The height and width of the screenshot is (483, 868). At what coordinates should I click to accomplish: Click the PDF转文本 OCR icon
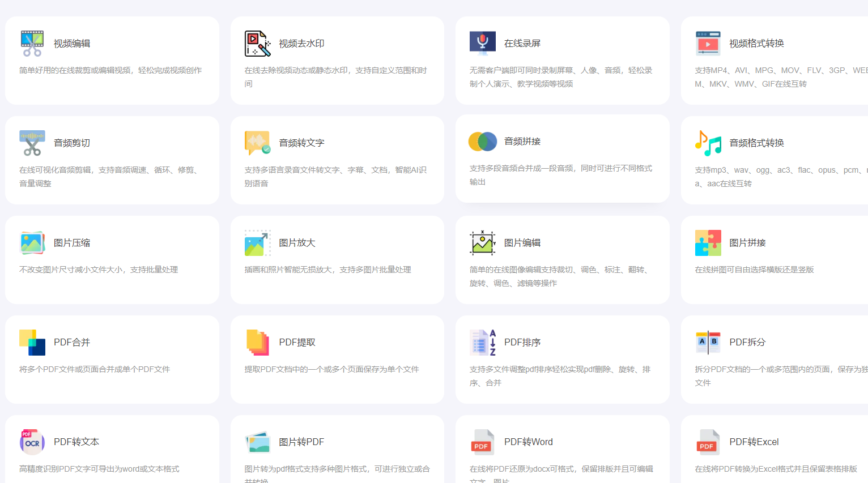pyautogui.click(x=32, y=442)
